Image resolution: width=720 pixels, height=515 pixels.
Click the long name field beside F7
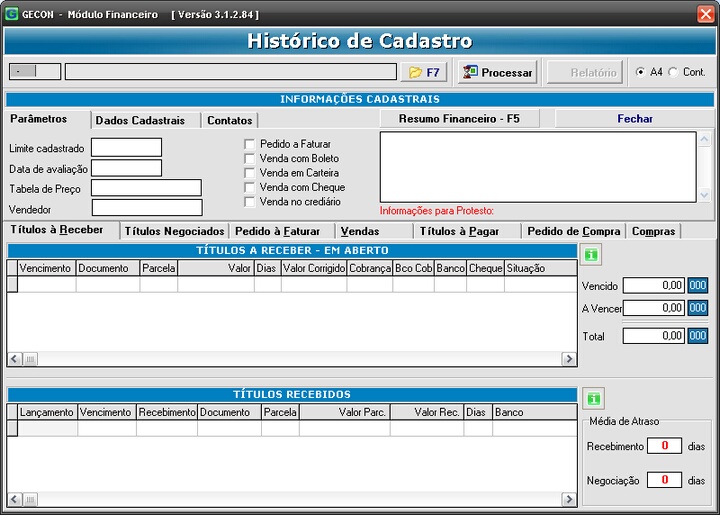coord(231,71)
